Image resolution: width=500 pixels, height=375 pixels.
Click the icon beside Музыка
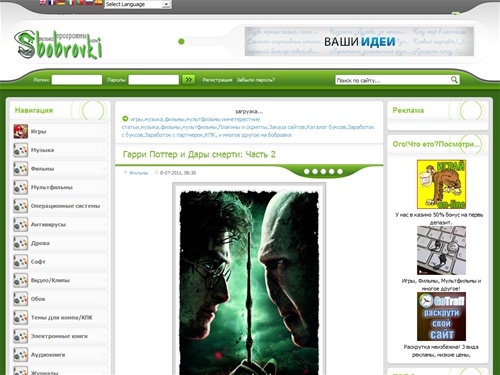[x=21, y=150]
